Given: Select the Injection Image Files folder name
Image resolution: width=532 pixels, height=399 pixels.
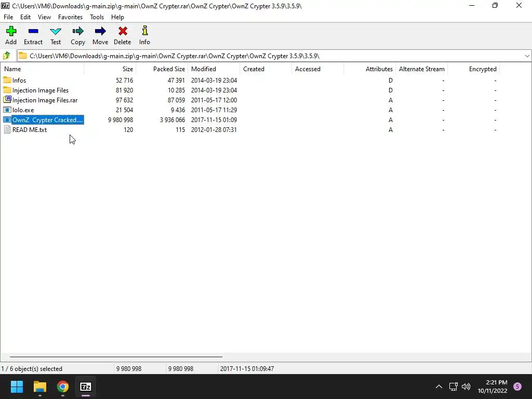Looking at the screenshot, I should pos(41,90).
